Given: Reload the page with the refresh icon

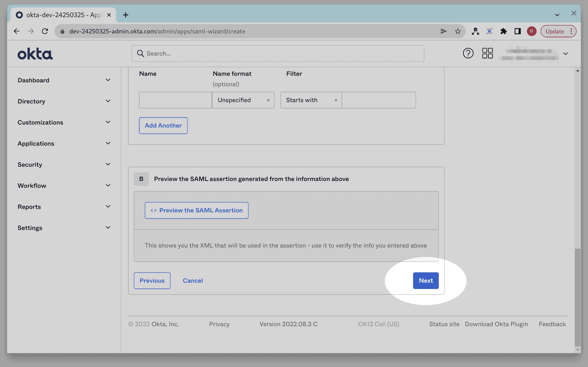Looking at the screenshot, I should coord(45,31).
